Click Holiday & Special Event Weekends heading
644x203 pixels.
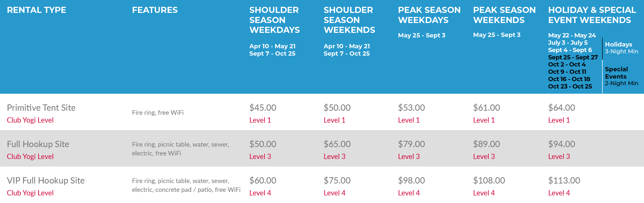coord(592,15)
